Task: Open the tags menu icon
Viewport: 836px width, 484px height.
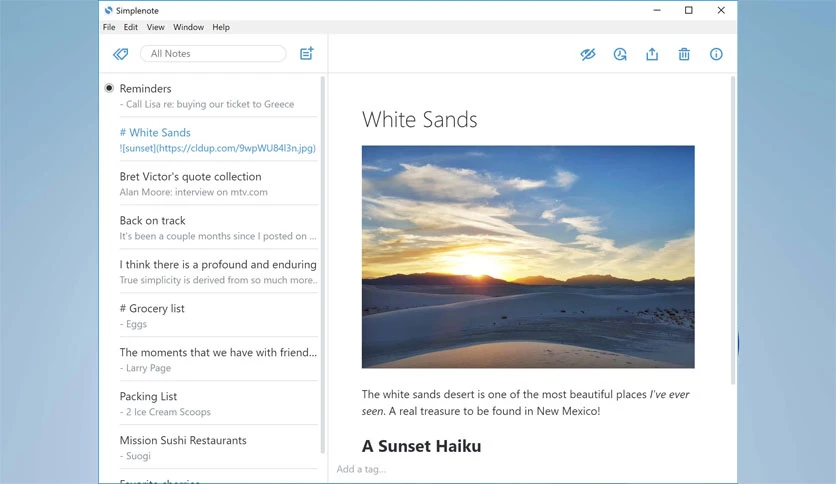Action: tap(120, 54)
